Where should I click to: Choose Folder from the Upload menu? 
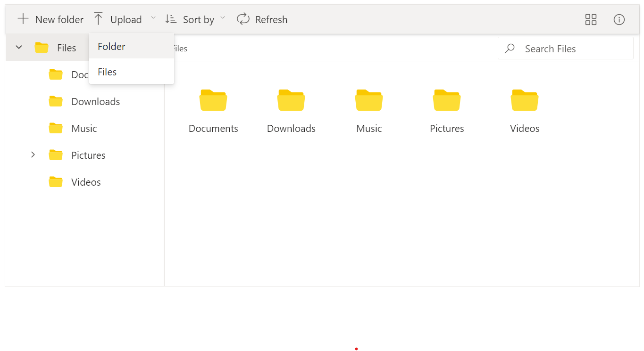[132, 46]
